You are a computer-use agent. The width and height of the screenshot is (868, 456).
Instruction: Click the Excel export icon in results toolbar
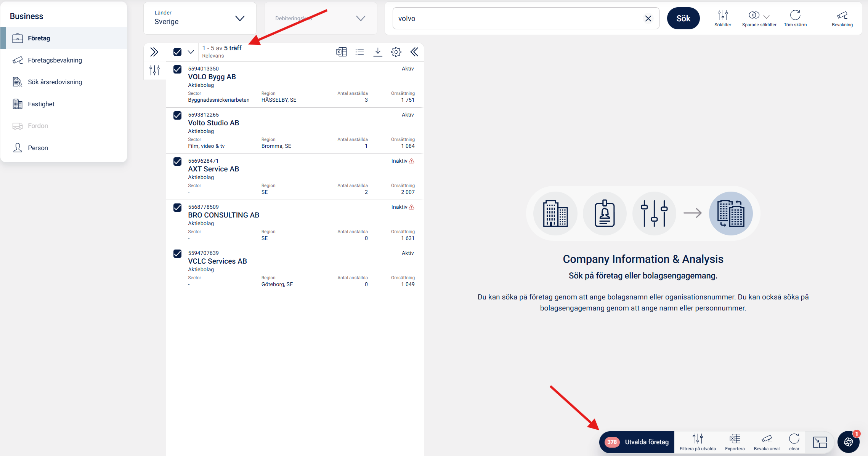(341, 52)
